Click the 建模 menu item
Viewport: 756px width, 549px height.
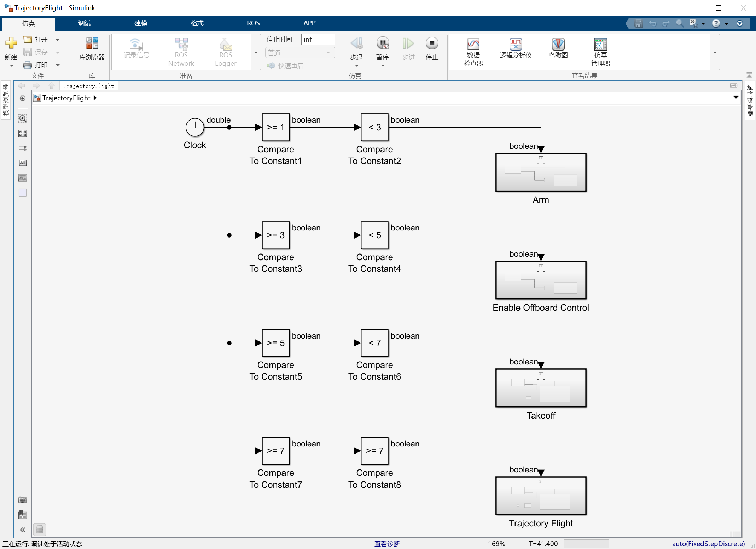(x=140, y=23)
